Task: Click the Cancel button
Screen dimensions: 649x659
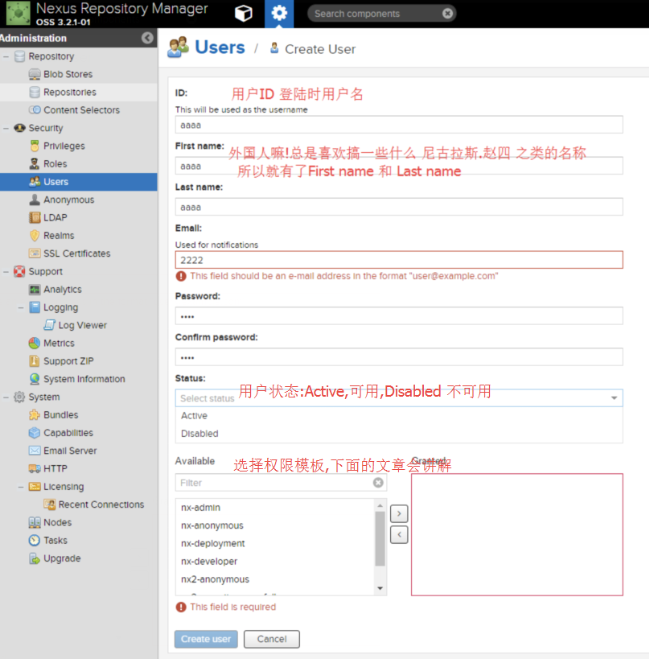Action: 272,639
